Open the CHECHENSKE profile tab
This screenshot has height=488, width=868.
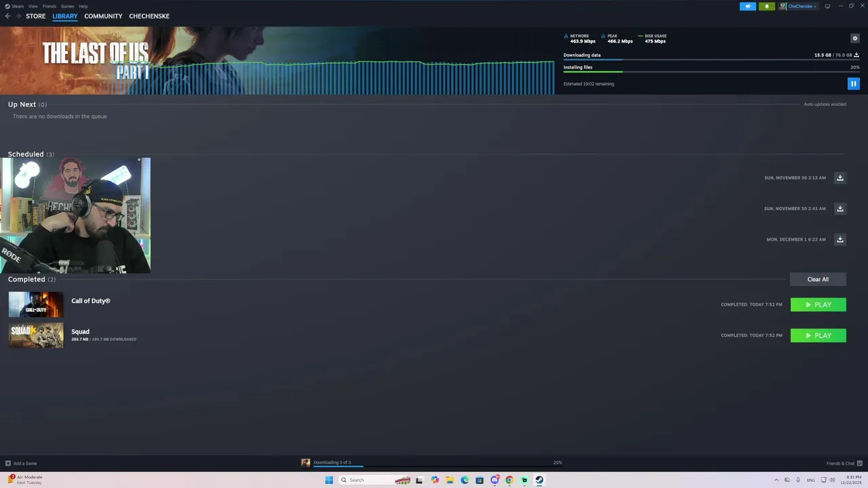[149, 16]
